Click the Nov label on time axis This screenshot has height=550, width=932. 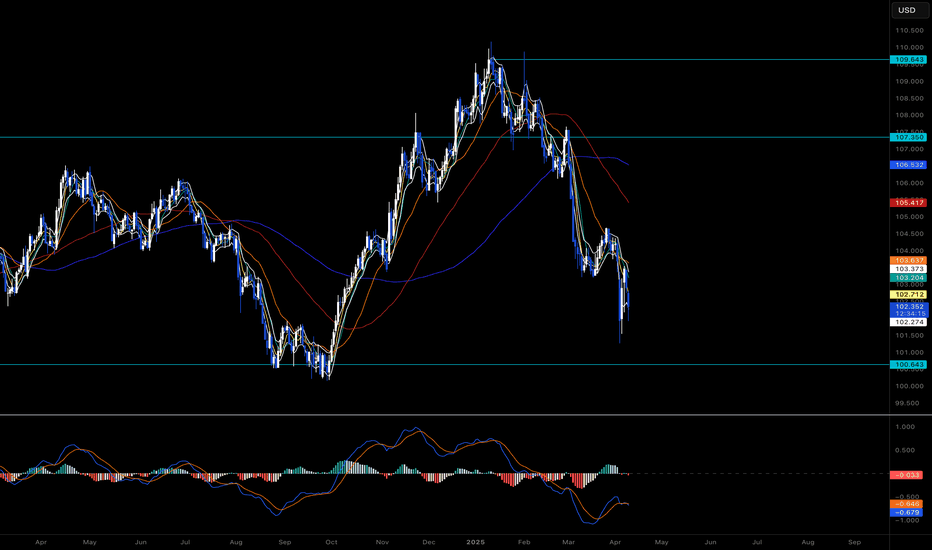[x=382, y=542]
